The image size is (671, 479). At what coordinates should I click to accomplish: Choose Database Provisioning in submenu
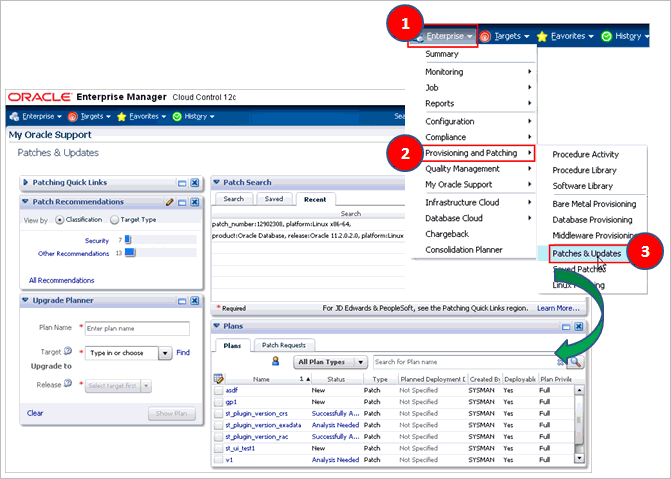point(592,220)
